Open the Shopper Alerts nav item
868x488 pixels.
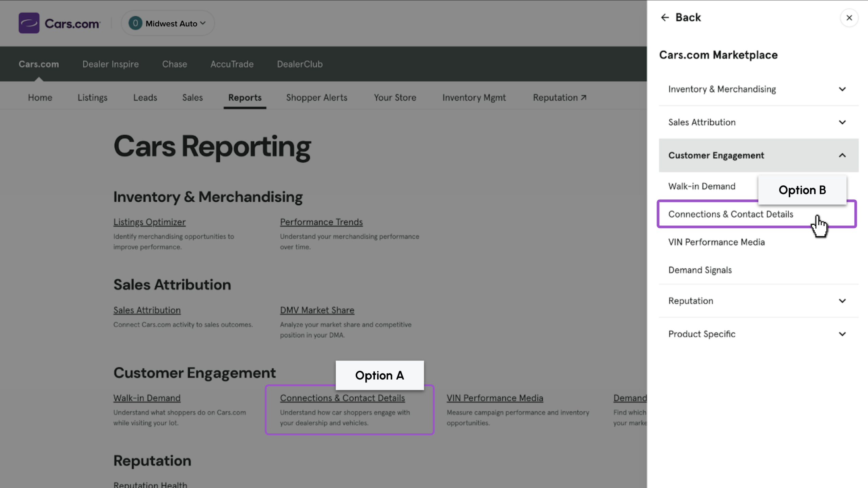pos(317,98)
